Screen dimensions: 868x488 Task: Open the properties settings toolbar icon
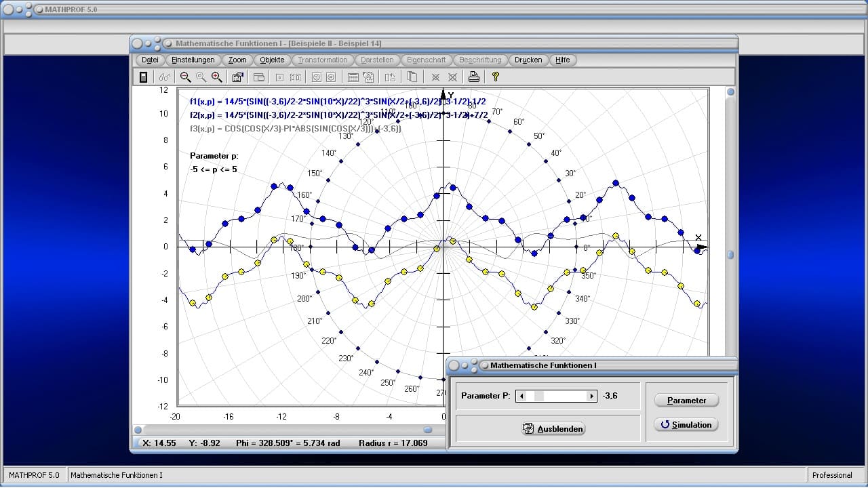[237, 77]
